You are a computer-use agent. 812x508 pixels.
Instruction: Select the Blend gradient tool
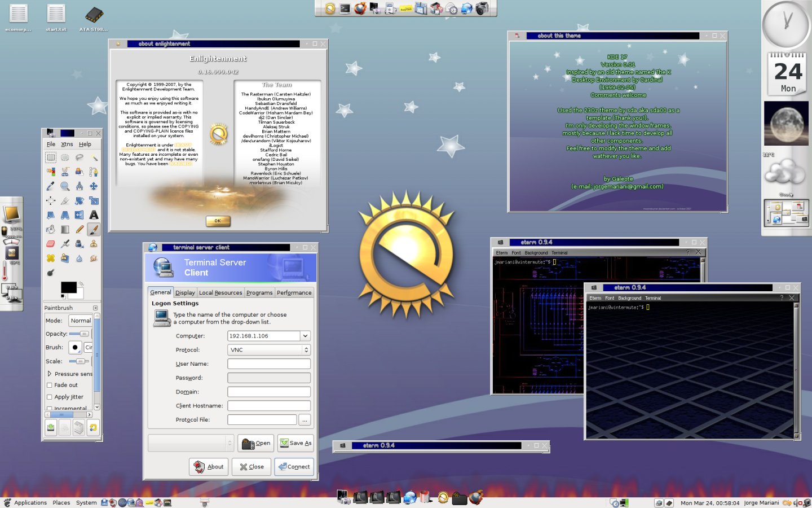65,229
